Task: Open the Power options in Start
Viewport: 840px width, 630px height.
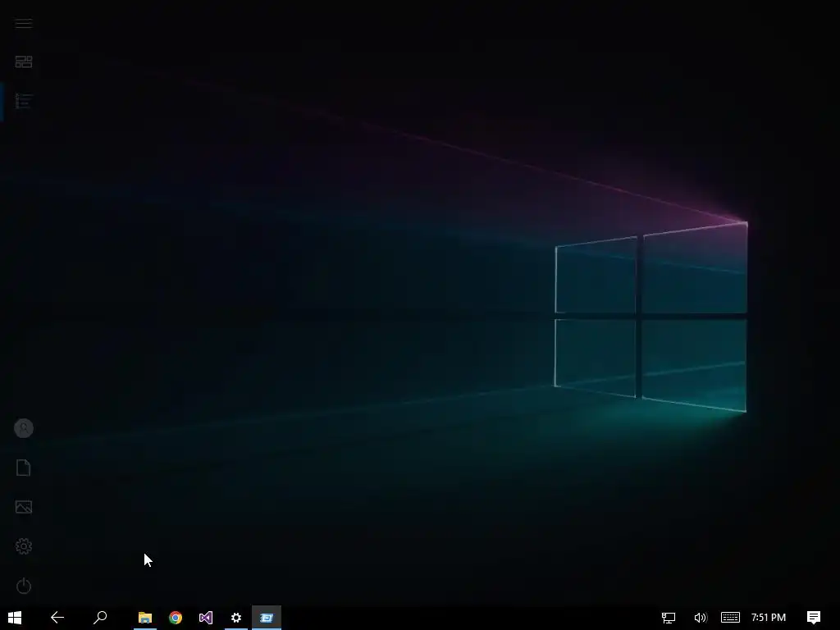Action: coord(24,586)
